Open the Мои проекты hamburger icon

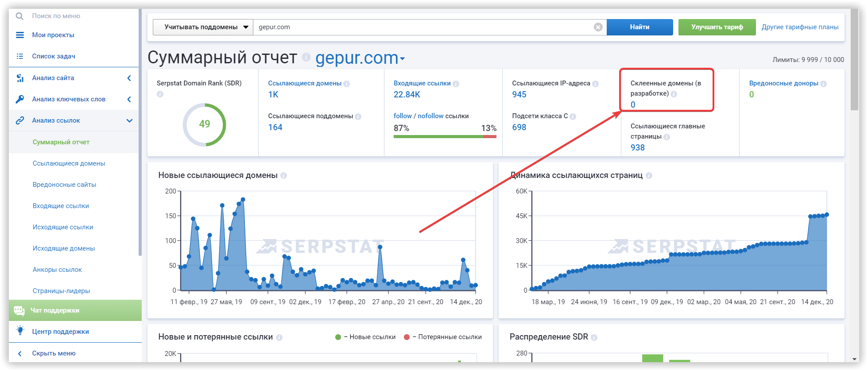20,35
